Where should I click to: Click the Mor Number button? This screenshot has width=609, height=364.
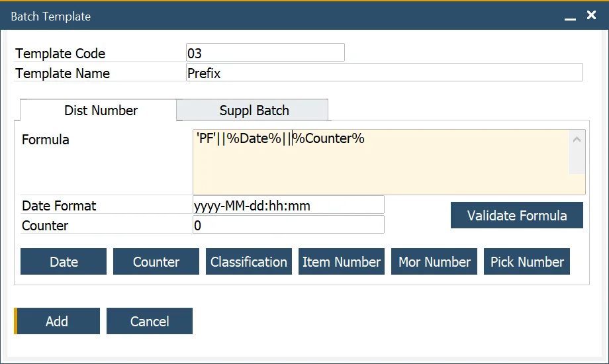(x=434, y=261)
